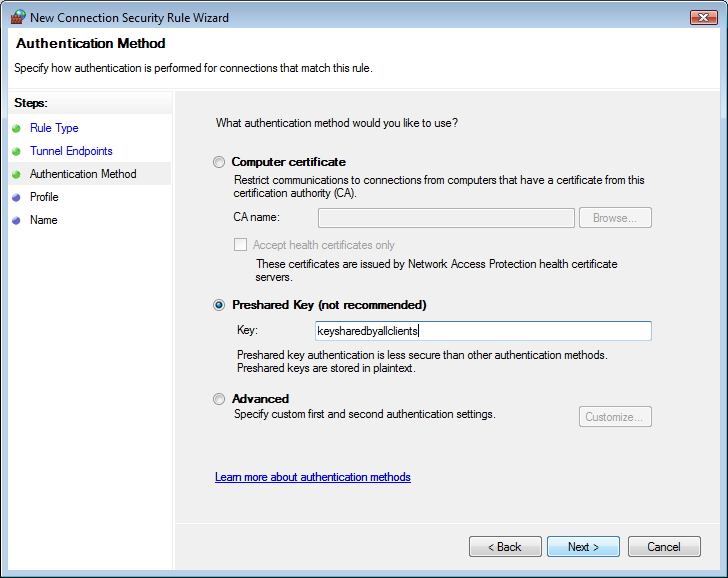
Task: Click the green bullet beside Authentication Method
Action: [x=16, y=175]
